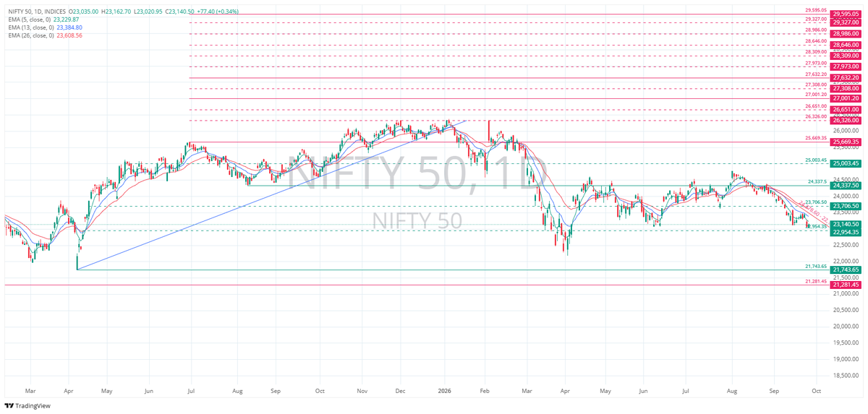
Task: Click the close value C23,140.50 in legend
Action: click(x=179, y=12)
